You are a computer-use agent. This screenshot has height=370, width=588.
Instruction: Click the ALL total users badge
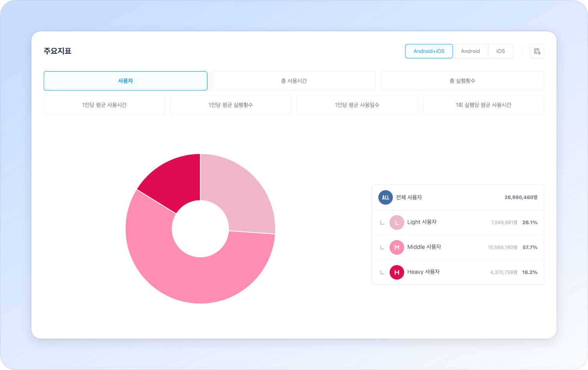coord(385,198)
